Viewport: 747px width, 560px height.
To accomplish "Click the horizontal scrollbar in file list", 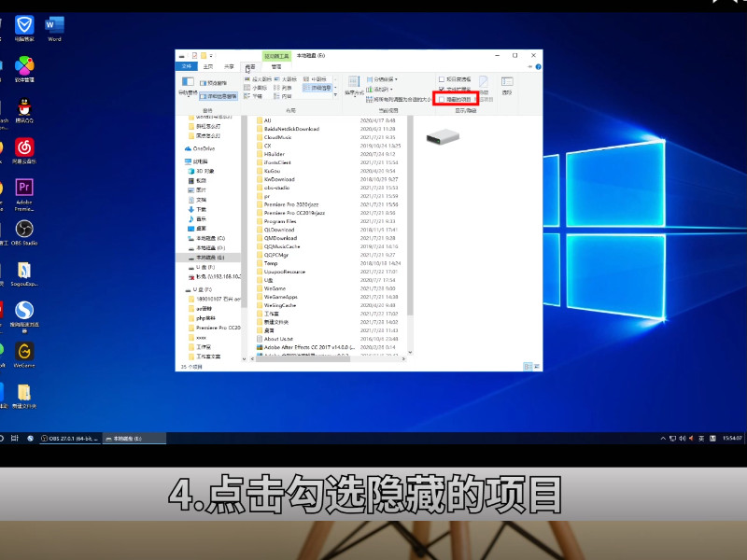I will pos(303,358).
